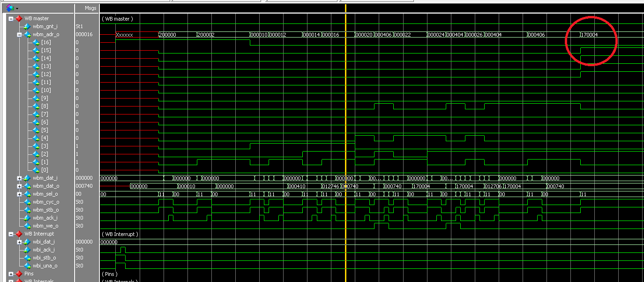Expand the Pins signal group
Viewport: 644px width, 282px height.
click(x=11, y=274)
